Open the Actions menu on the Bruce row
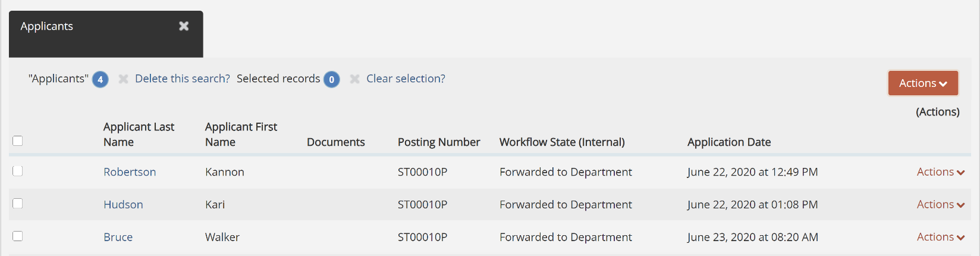Viewport: 980px width, 256px height. [940, 237]
